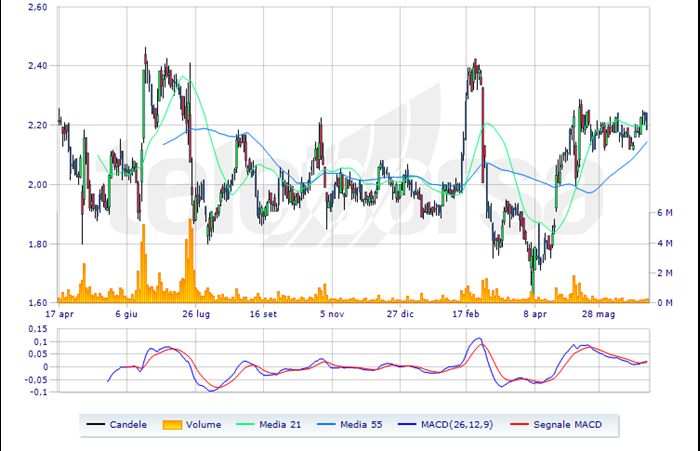Select the 8 apr date label

pyautogui.click(x=535, y=314)
